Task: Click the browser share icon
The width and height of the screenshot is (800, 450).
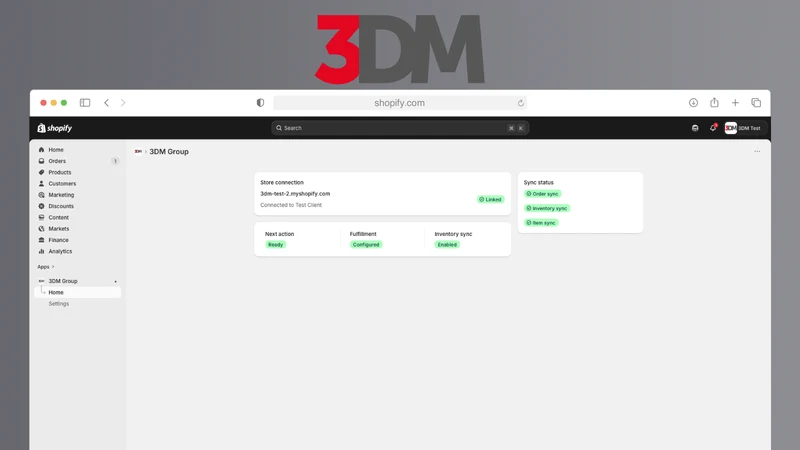Action: pyautogui.click(x=714, y=103)
